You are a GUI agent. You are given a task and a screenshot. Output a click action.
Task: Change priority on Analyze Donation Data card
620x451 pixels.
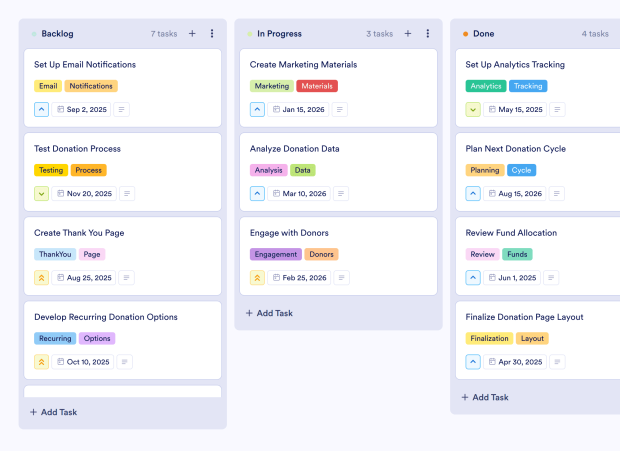[258, 193]
